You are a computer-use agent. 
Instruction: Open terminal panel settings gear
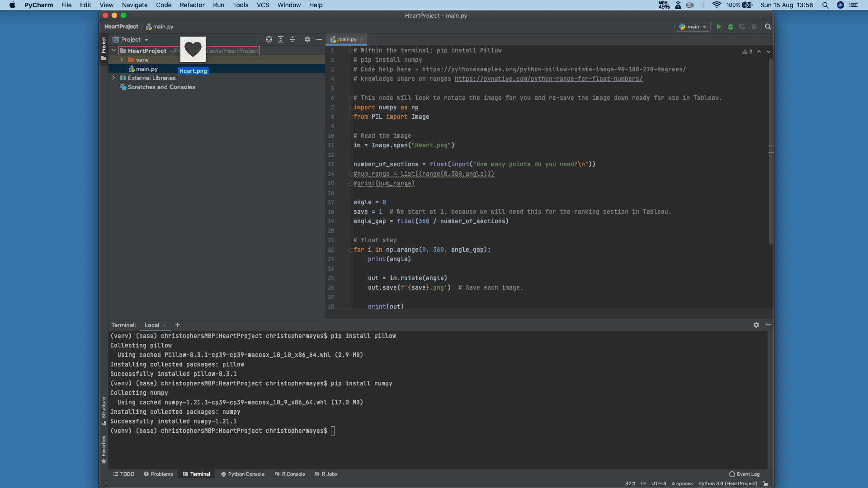point(756,325)
